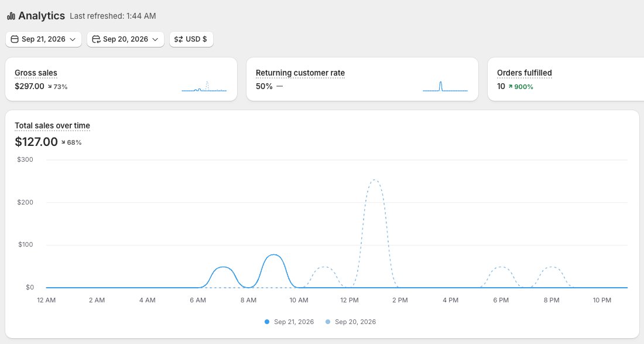Click the chevron next to Sep 20, 2026

coord(155,39)
